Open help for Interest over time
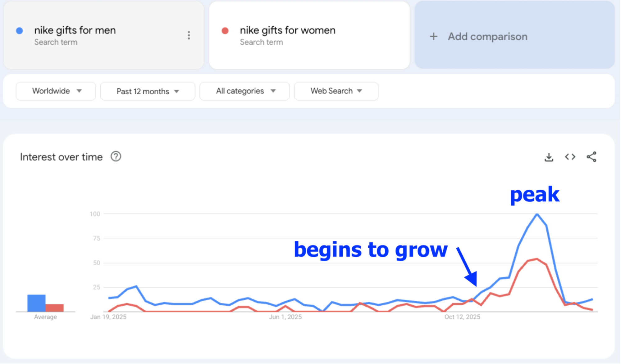 (116, 156)
